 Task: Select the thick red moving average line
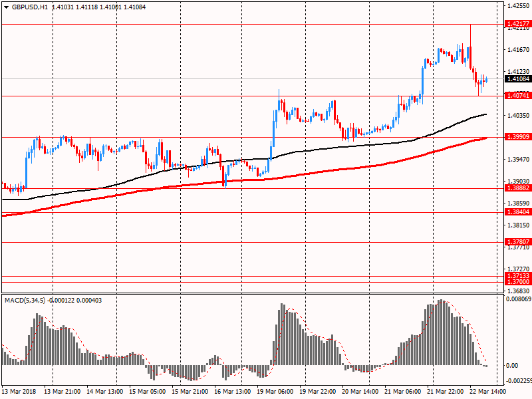(x=244, y=180)
